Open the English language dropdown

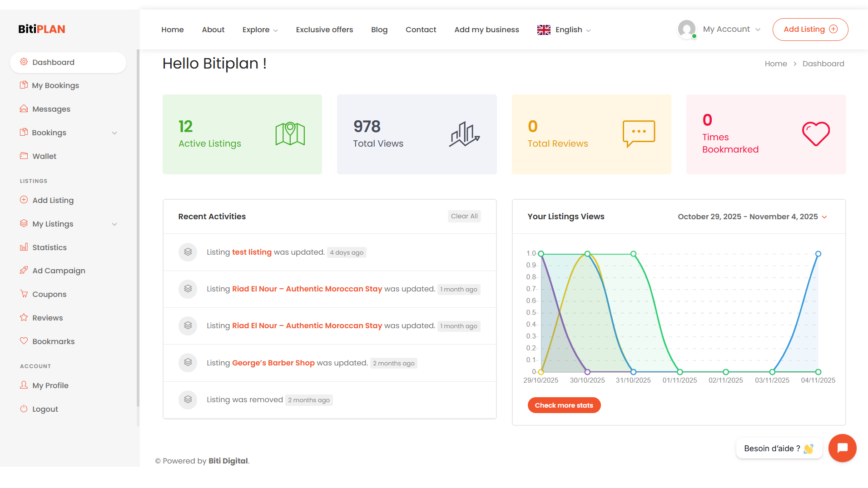[x=564, y=30]
